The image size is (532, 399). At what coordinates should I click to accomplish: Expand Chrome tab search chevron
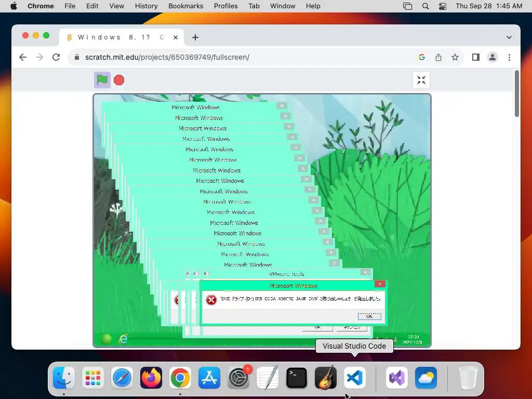tap(509, 37)
